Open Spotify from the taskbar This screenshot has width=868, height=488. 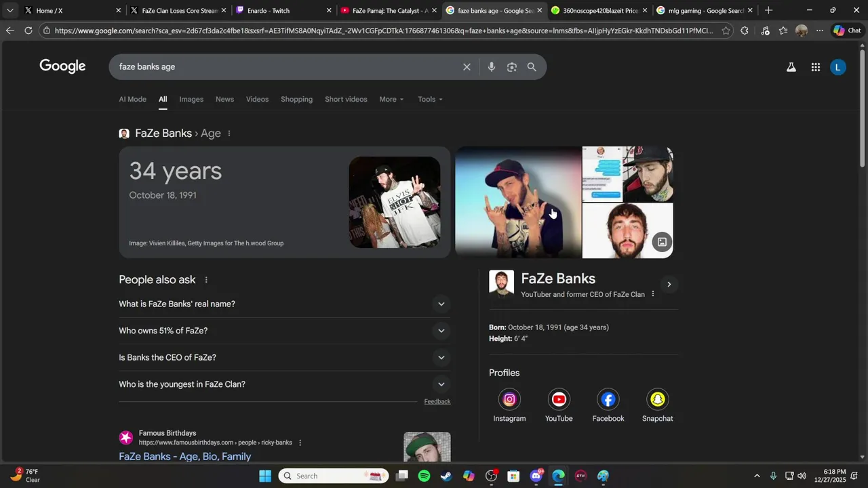click(424, 476)
